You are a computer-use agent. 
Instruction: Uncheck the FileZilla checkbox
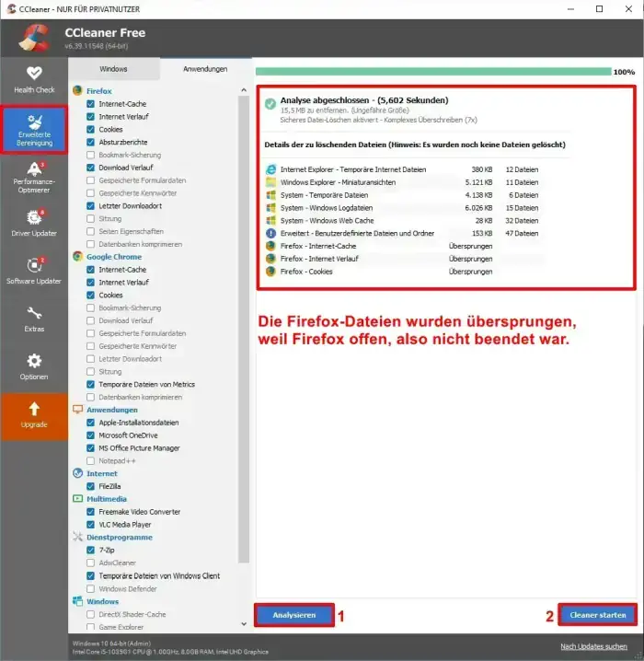click(x=90, y=486)
